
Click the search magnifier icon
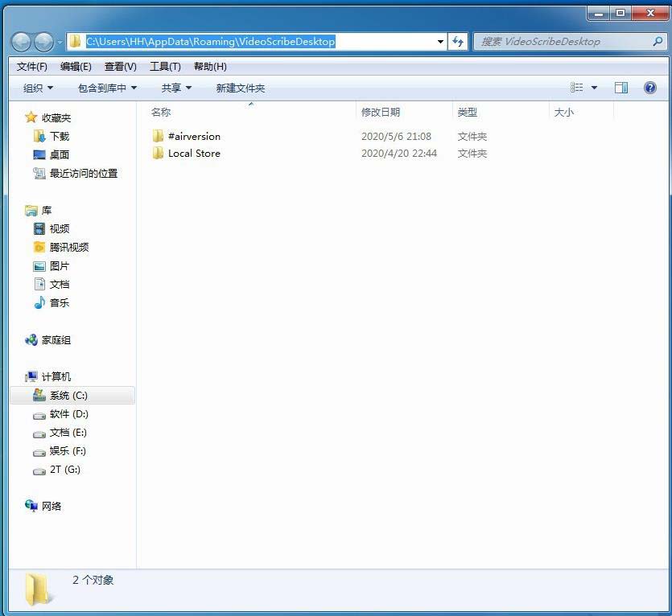point(658,42)
